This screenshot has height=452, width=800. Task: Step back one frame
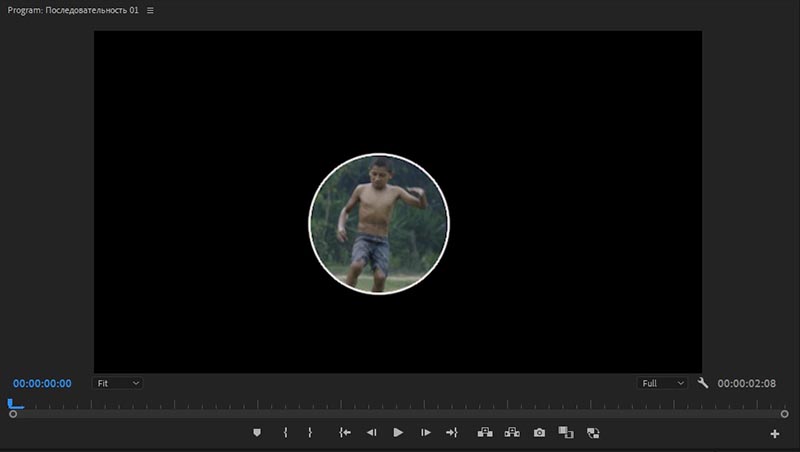coord(371,433)
